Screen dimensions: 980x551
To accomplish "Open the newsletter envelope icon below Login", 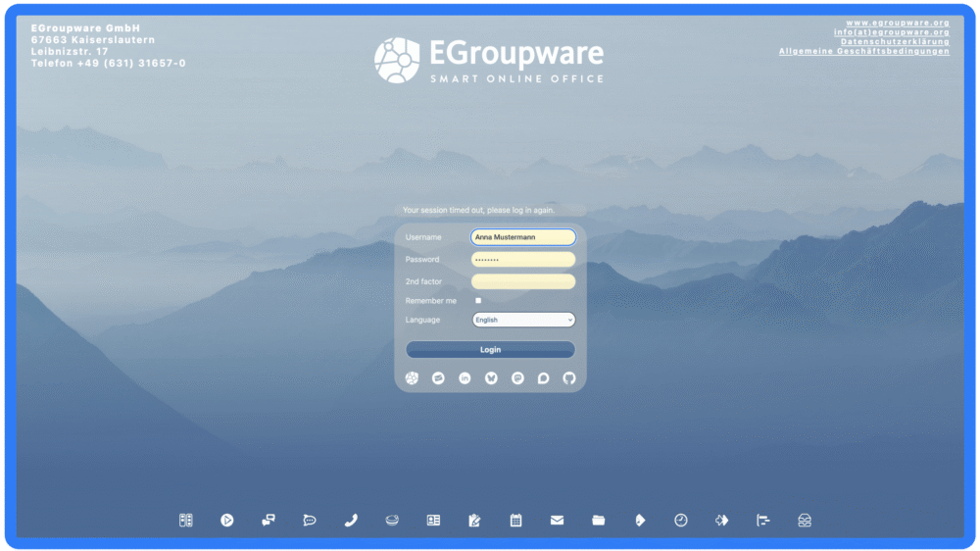I will pyautogui.click(x=438, y=377).
